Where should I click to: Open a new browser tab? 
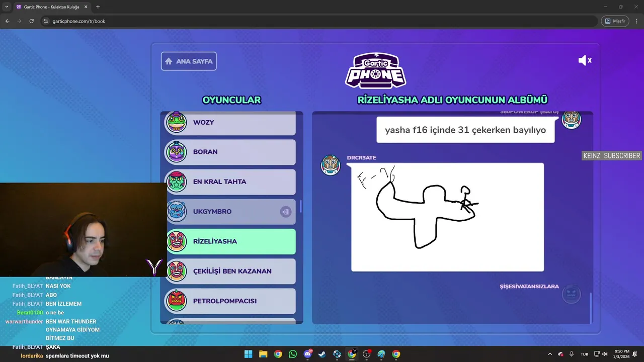pyautogui.click(x=98, y=7)
